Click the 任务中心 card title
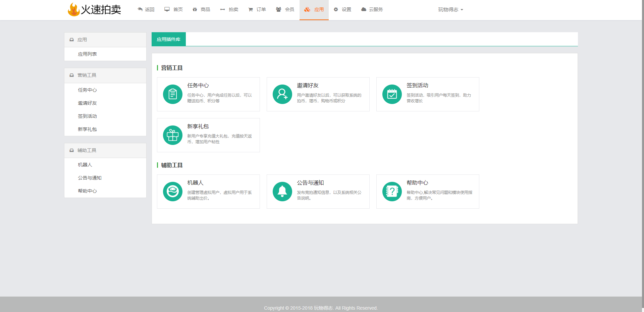The image size is (644, 312). click(198, 86)
